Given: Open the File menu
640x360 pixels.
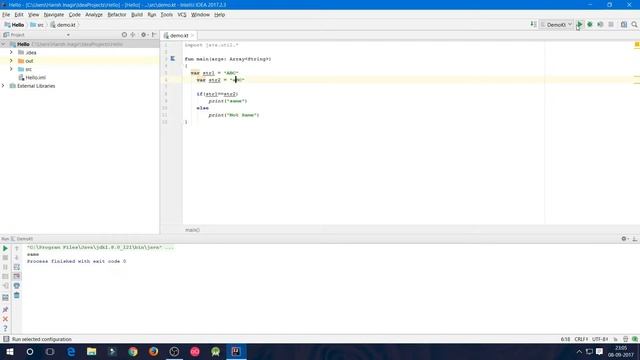Looking at the screenshot, I should click(x=6, y=15).
